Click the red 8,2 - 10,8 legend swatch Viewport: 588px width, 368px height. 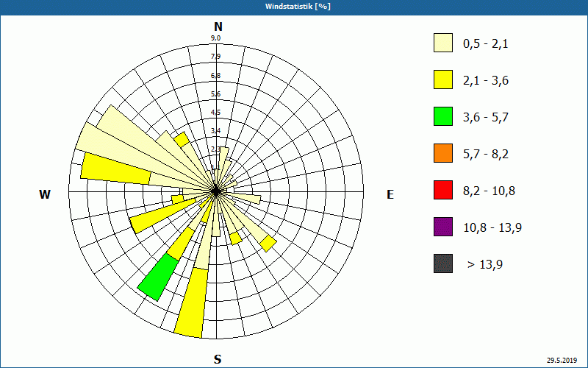[443, 190]
